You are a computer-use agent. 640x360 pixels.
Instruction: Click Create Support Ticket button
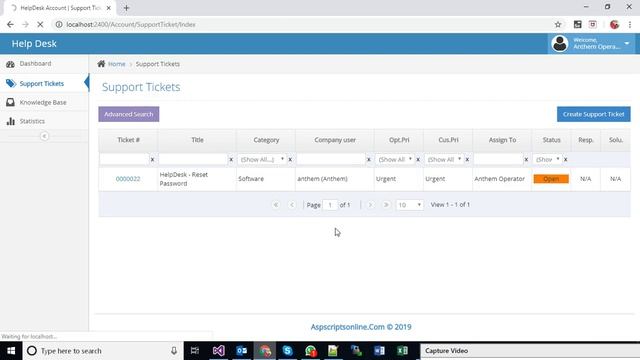coord(593,114)
